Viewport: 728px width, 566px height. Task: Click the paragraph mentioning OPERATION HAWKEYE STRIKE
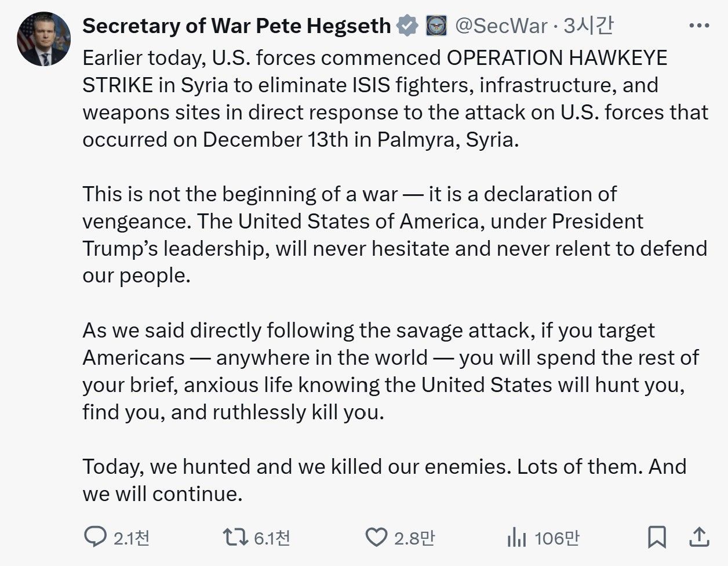coord(394,99)
